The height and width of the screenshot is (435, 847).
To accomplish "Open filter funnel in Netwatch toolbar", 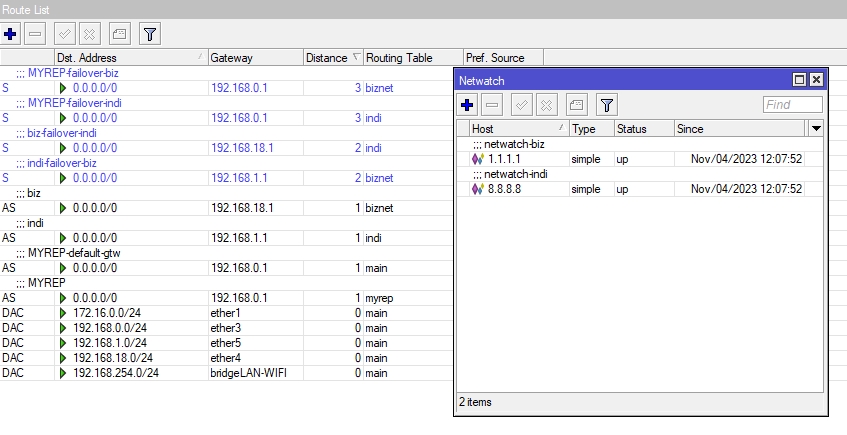I will (607, 105).
